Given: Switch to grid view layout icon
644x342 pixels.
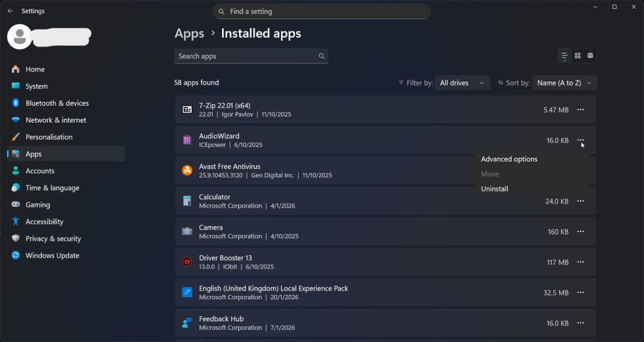Looking at the screenshot, I should (577, 56).
